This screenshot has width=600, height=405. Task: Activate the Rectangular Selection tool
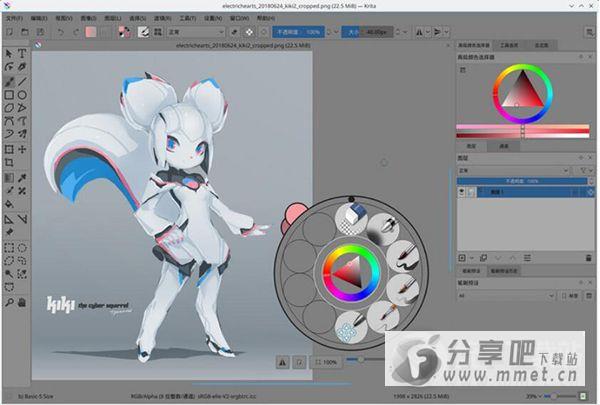pyautogui.click(x=9, y=248)
